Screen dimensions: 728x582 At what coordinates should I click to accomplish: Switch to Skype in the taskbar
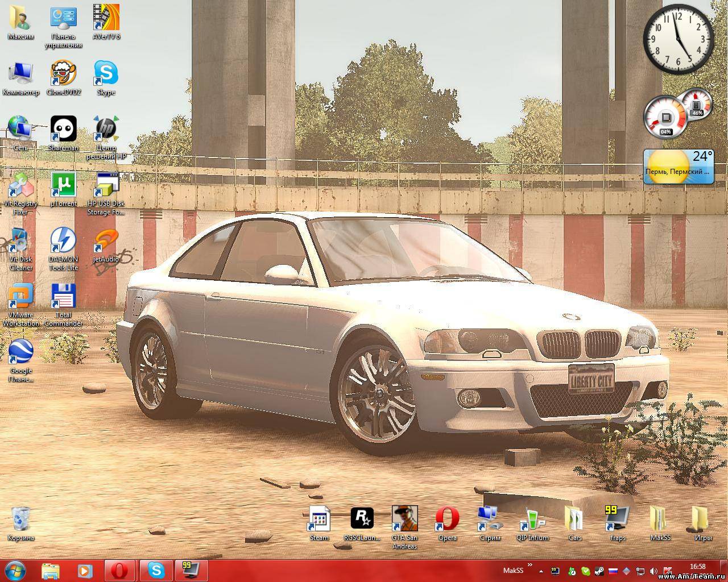point(156,571)
